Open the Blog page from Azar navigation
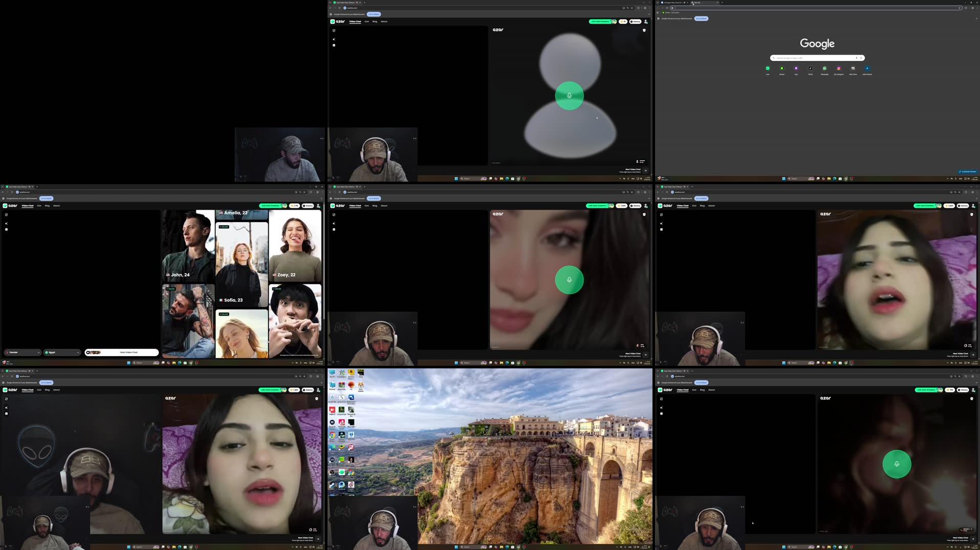Viewport: 980px width, 550px height. click(x=375, y=206)
